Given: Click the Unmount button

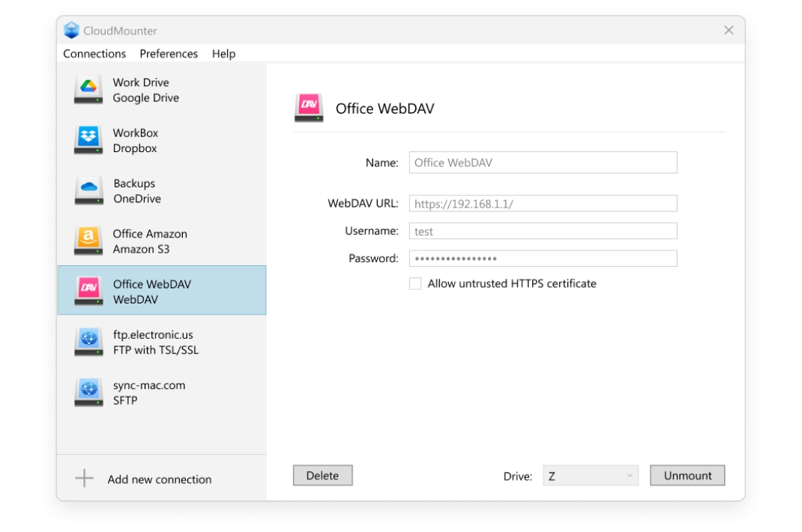Looking at the screenshot, I should point(687,476).
